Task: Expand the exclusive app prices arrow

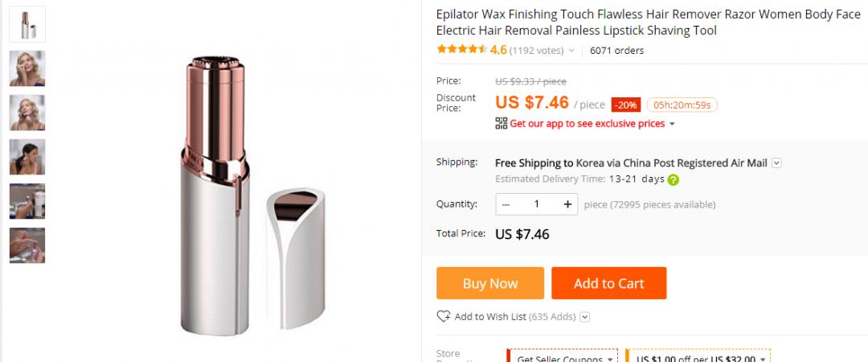Action: pos(672,124)
